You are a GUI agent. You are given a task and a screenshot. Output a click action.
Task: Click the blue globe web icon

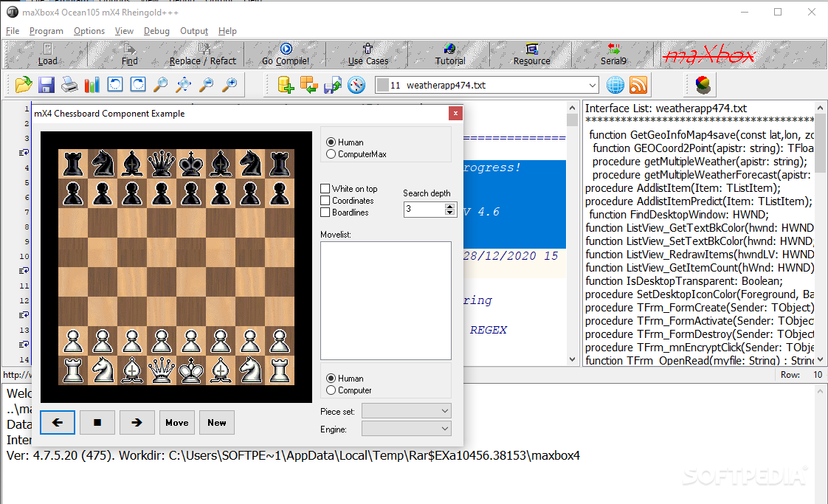pyautogui.click(x=615, y=85)
